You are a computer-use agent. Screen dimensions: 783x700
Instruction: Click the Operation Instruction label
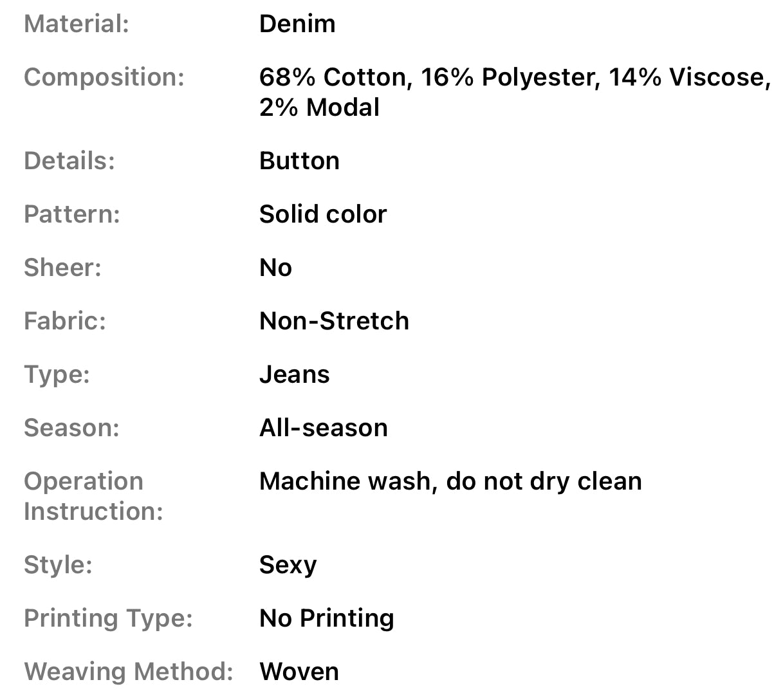pyautogui.click(x=93, y=496)
